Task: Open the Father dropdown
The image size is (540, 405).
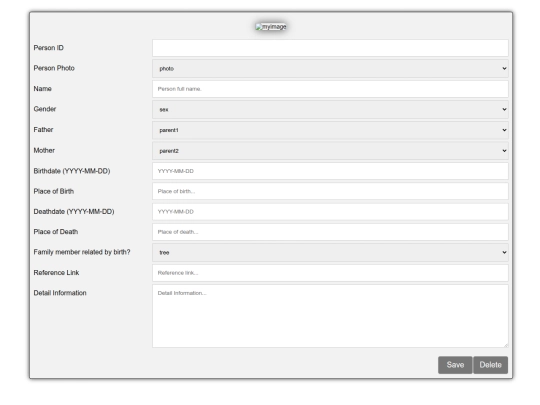Action: tap(330, 130)
